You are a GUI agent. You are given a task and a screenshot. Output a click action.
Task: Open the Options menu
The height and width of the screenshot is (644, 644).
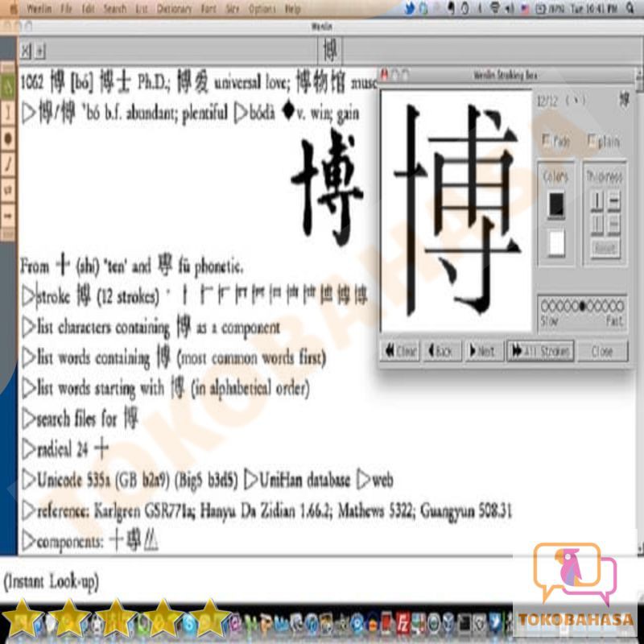[262, 9]
